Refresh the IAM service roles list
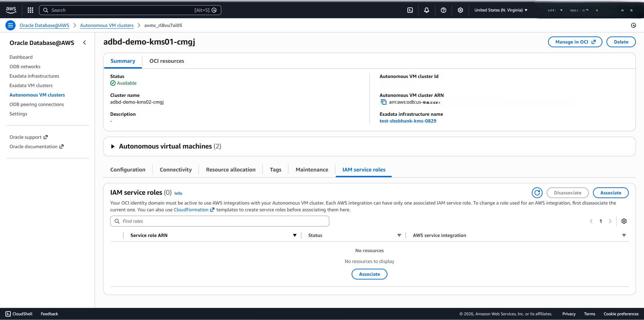 click(x=537, y=192)
